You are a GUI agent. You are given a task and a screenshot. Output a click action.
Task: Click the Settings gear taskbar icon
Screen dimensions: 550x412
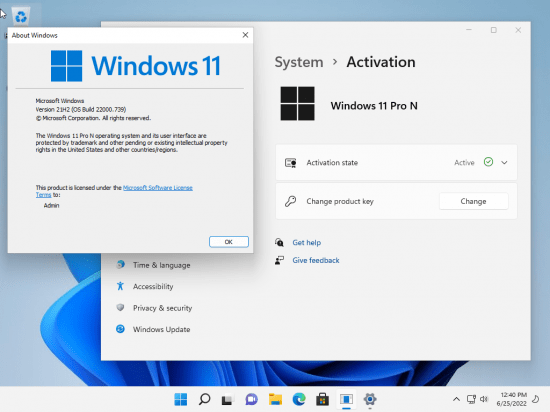click(x=370, y=399)
